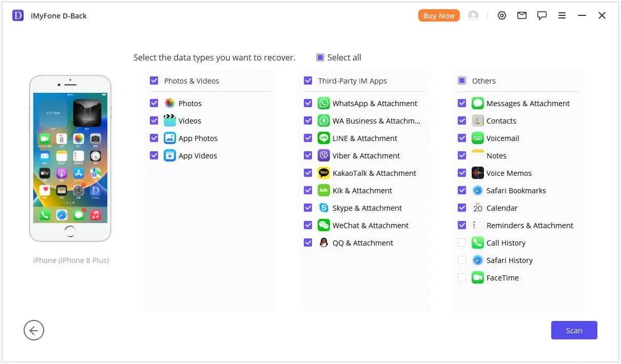
Task: Toggle the Third-Party IM Apps group checkbox
Action: coord(308,80)
